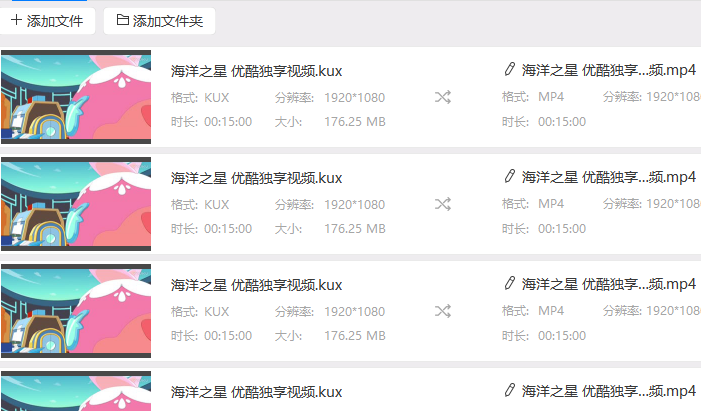Click the 添加文件 button
Image resolution: width=701 pixels, height=411 pixels.
48,20
